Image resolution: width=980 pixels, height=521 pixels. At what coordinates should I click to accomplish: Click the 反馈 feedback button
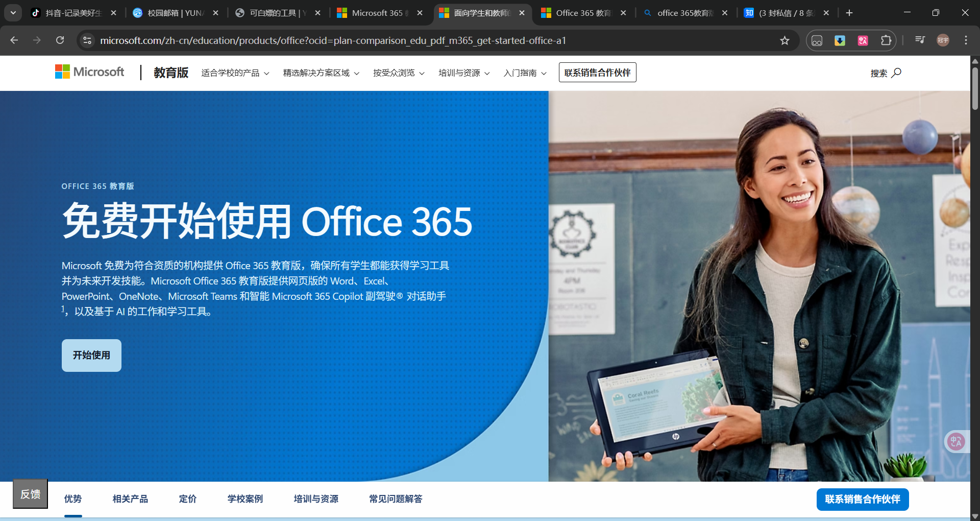pos(30,494)
